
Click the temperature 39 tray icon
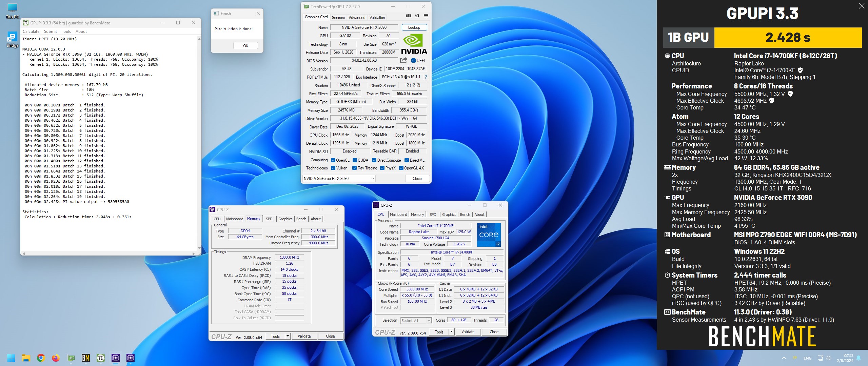point(794,358)
